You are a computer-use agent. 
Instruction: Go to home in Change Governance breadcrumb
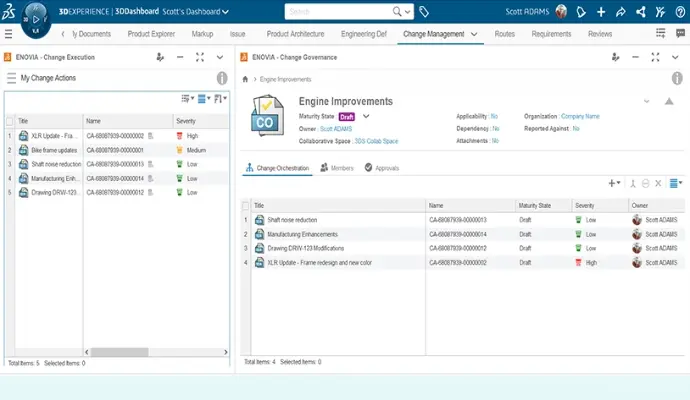245,79
